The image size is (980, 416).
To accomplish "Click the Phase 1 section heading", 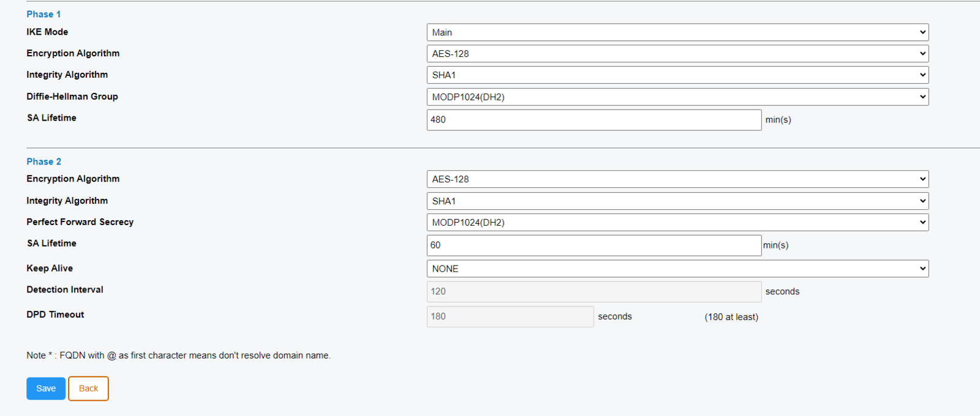I will pyautogui.click(x=43, y=14).
